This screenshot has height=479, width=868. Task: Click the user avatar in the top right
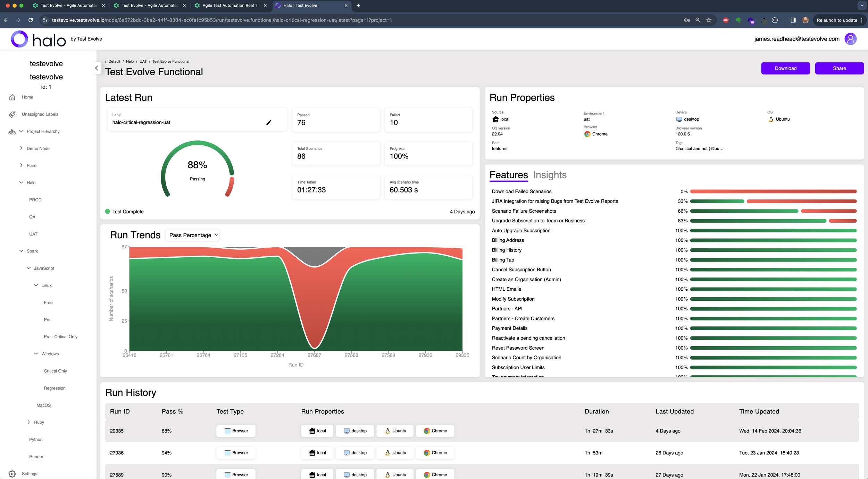click(851, 39)
